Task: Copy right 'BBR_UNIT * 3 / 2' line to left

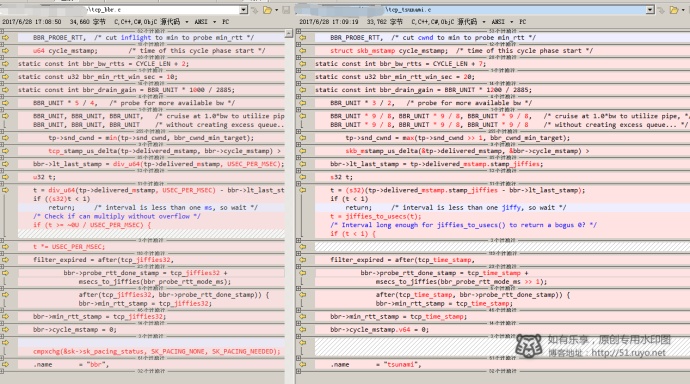Action: [x=303, y=103]
